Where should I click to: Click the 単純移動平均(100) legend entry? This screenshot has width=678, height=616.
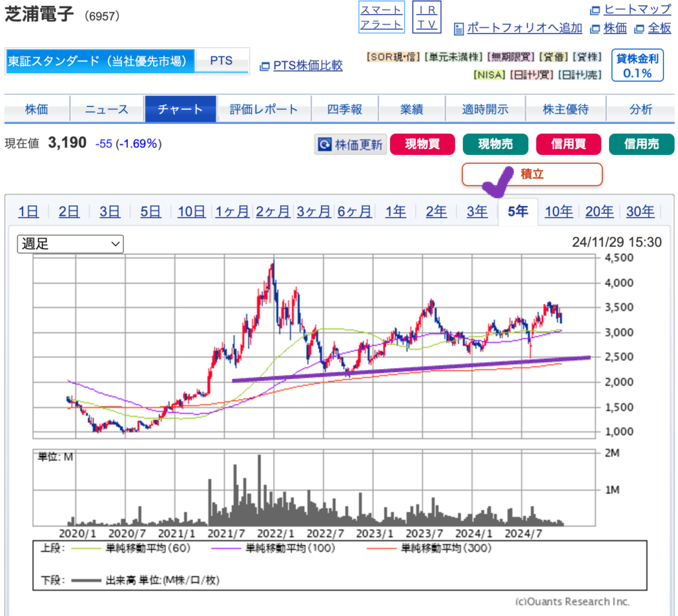273,548
